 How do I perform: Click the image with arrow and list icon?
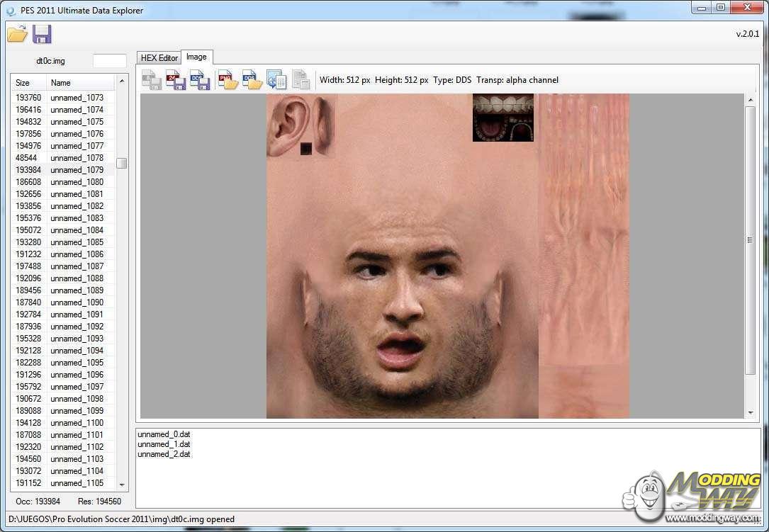pos(276,80)
